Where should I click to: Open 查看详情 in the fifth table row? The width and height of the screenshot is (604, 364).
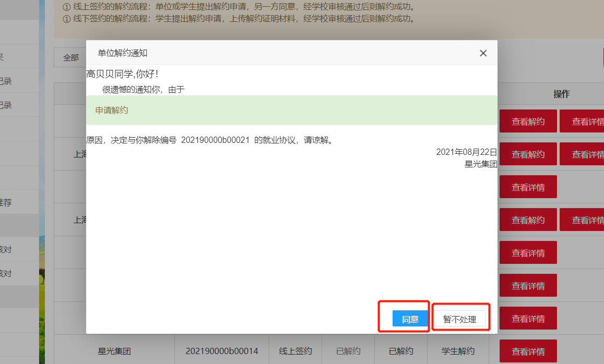pyautogui.click(x=528, y=253)
